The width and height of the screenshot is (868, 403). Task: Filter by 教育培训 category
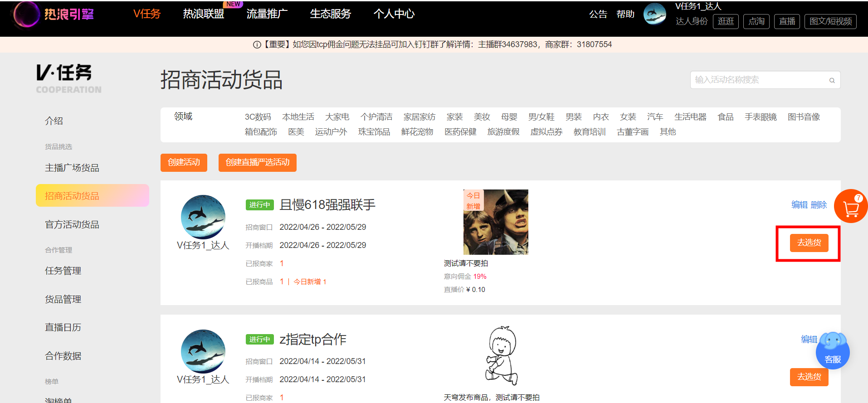coord(590,132)
